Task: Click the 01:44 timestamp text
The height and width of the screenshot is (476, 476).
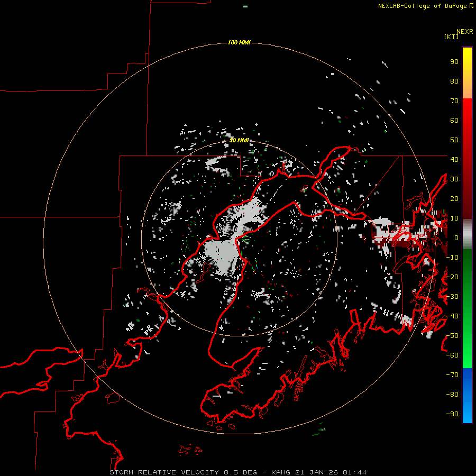Action: [x=354, y=472]
